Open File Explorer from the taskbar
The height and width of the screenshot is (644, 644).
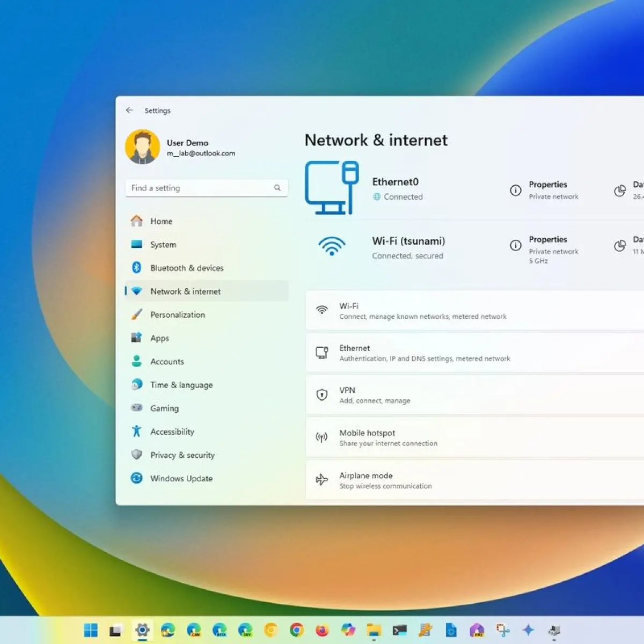374,630
